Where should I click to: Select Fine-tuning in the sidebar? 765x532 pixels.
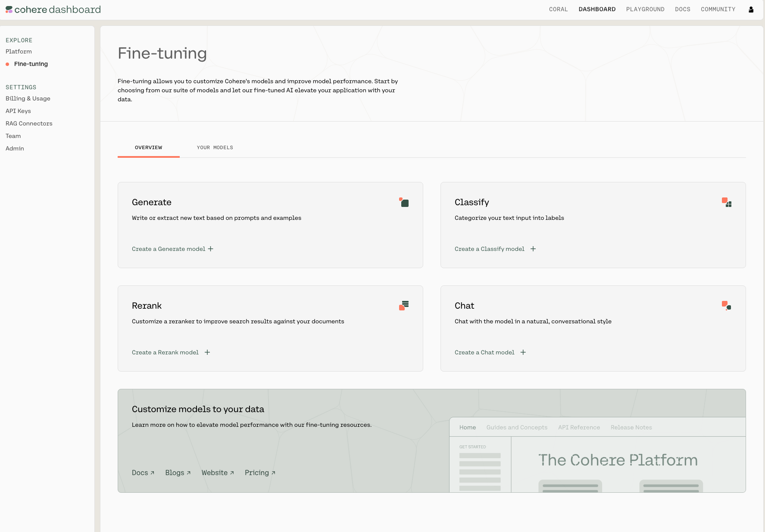tap(31, 64)
